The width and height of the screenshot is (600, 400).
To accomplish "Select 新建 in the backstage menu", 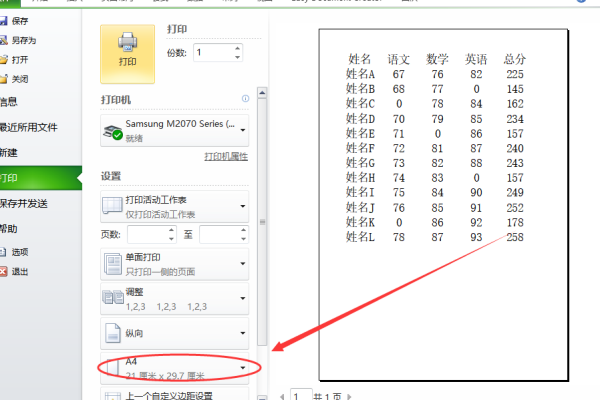I will (x=8, y=153).
